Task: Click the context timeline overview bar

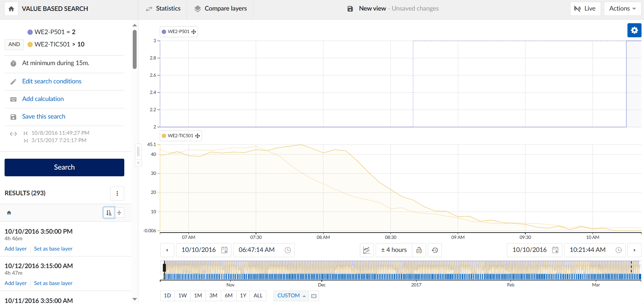Action: (401, 270)
